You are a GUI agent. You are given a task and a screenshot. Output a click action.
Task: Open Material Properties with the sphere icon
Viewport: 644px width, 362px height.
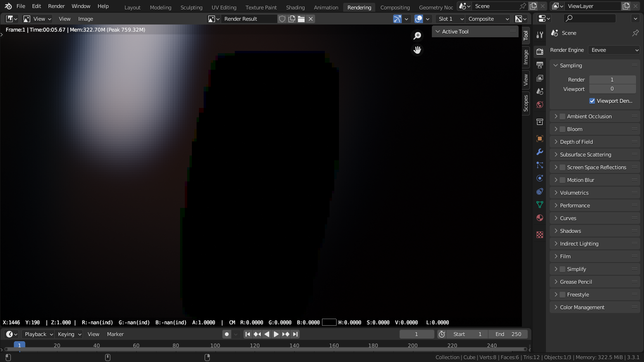(x=540, y=218)
